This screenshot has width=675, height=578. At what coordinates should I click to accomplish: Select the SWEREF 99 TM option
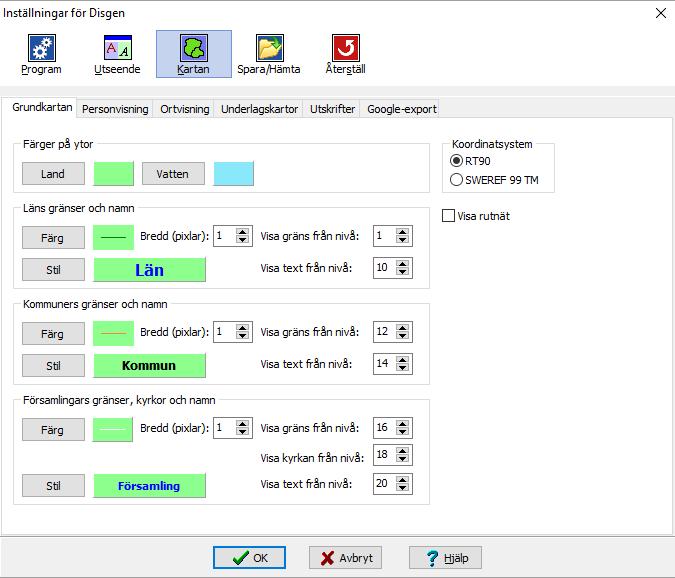point(494,180)
